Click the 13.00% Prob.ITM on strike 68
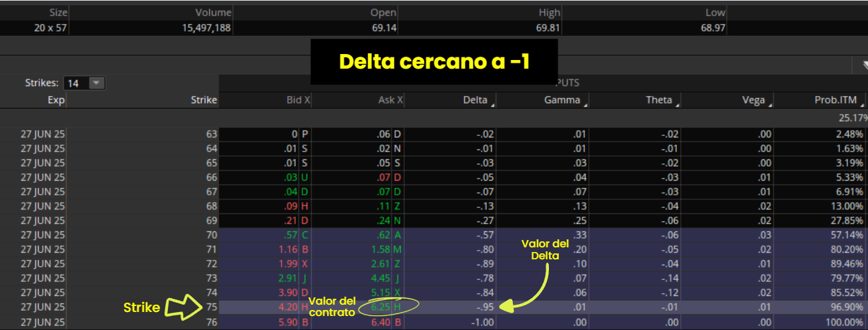868x330 pixels. (849, 206)
